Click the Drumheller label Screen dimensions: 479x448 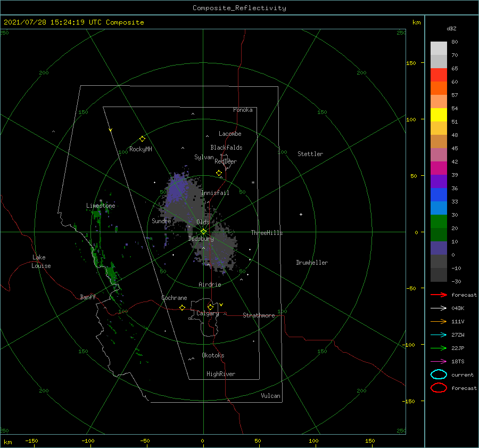click(x=312, y=263)
